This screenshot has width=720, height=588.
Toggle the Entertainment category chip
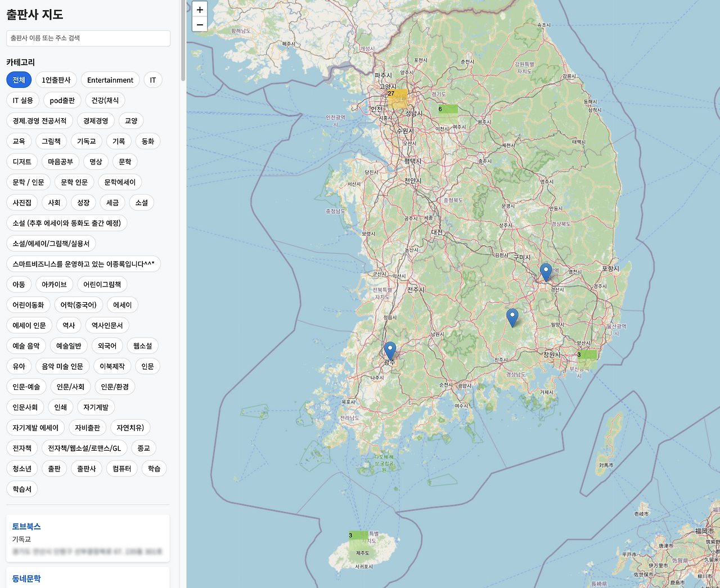pyautogui.click(x=110, y=80)
